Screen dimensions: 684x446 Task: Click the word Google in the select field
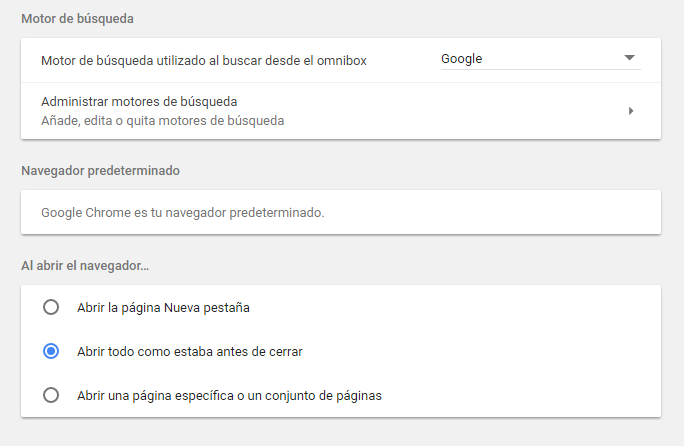(462, 59)
